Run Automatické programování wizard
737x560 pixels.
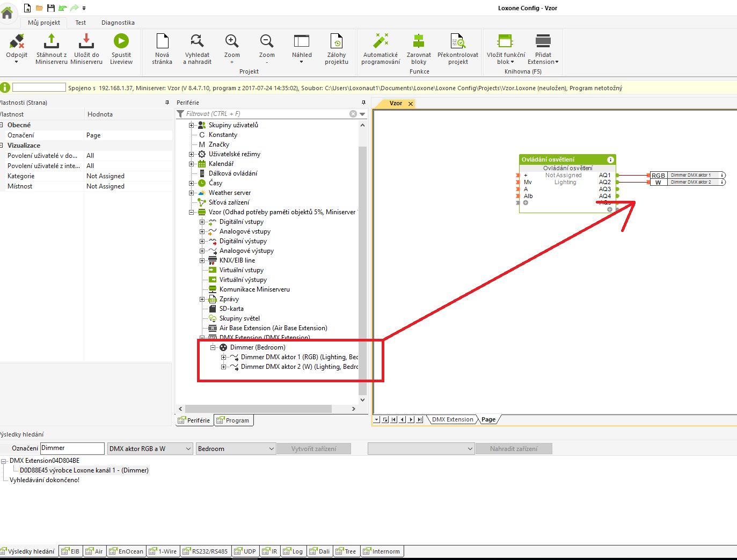[381, 42]
